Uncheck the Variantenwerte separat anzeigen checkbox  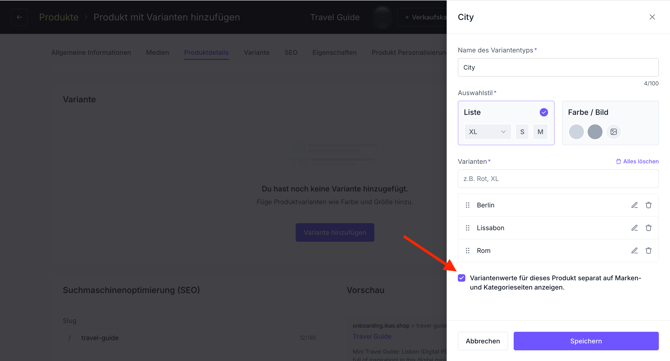461,278
